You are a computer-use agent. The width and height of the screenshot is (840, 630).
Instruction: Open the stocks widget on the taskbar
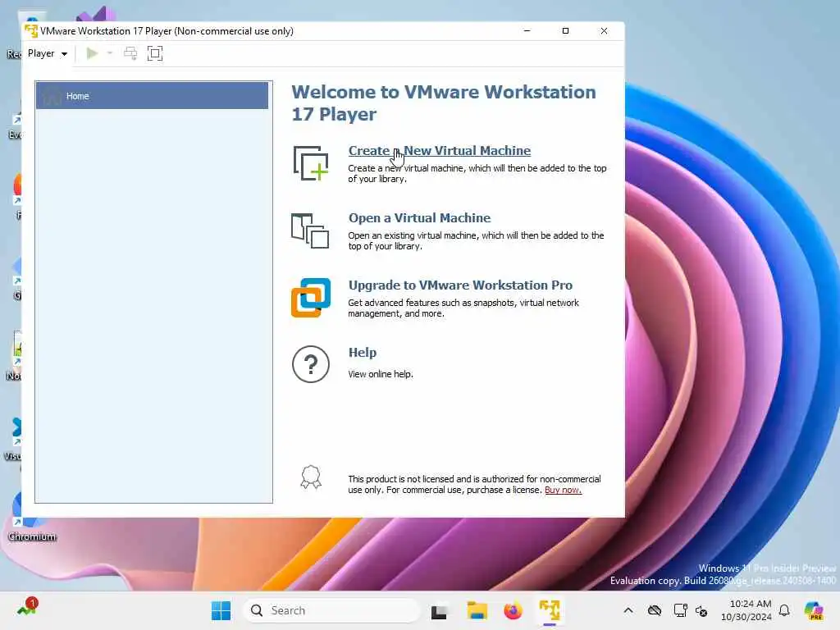27,608
